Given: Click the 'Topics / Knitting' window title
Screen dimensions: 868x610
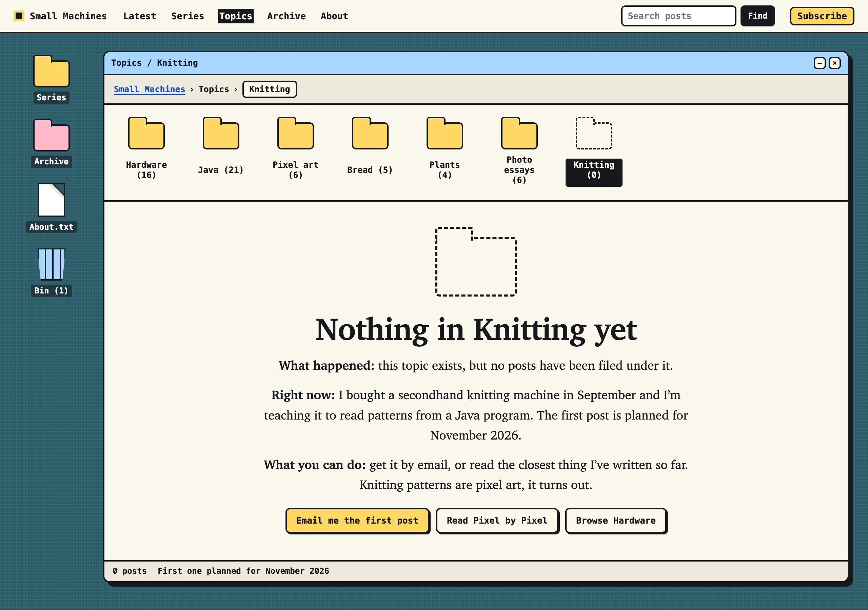Looking at the screenshot, I should (x=154, y=63).
